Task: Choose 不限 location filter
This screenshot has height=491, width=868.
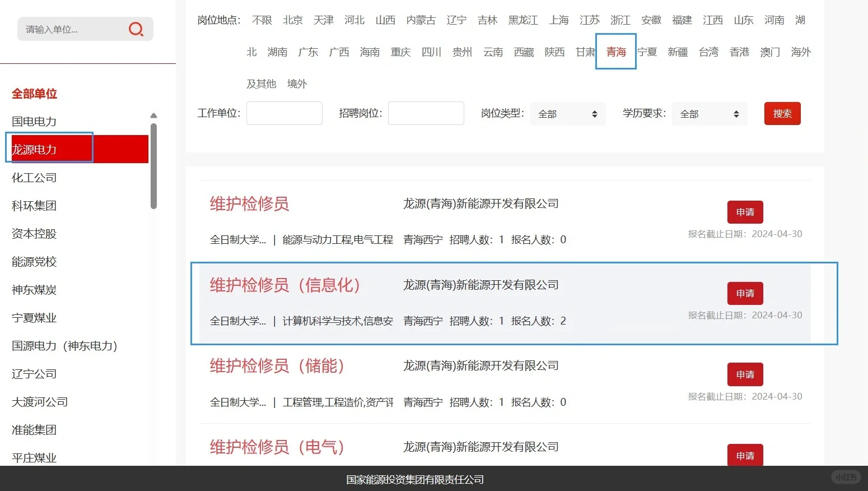Action: (262, 20)
